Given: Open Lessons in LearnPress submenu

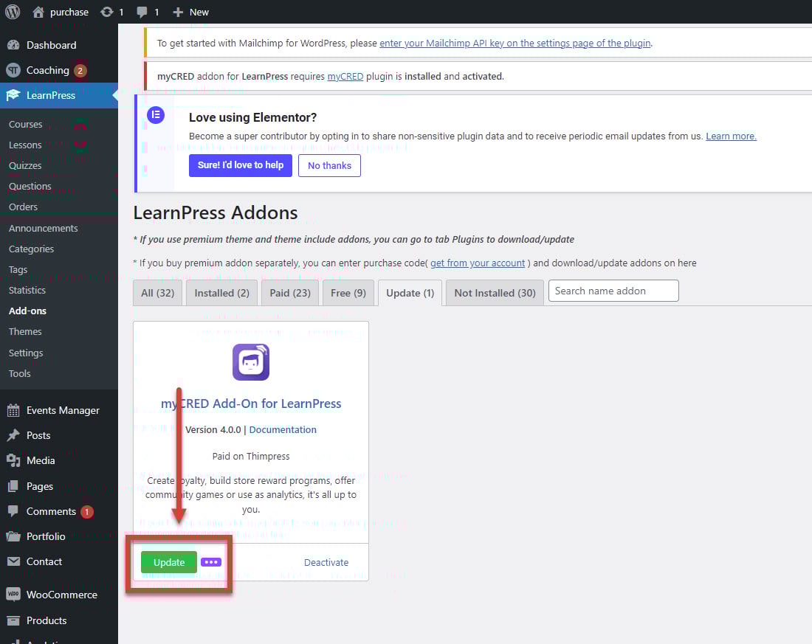Looking at the screenshot, I should click(25, 145).
